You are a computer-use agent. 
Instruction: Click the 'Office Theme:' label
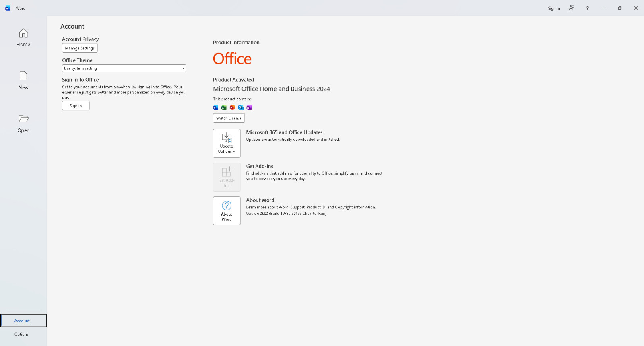tap(78, 60)
